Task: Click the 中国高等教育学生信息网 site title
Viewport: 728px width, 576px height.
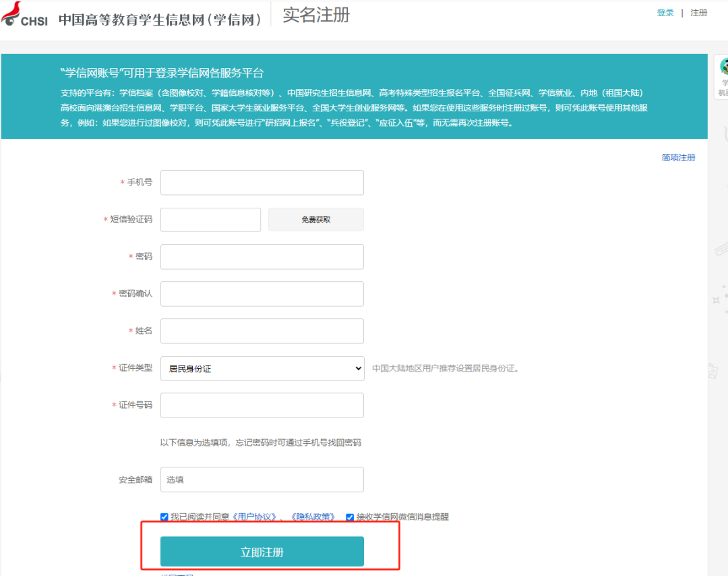Action: click(x=160, y=20)
